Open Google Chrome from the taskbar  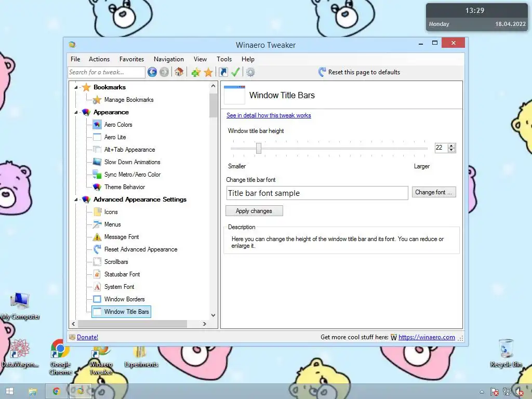coord(56,391)
